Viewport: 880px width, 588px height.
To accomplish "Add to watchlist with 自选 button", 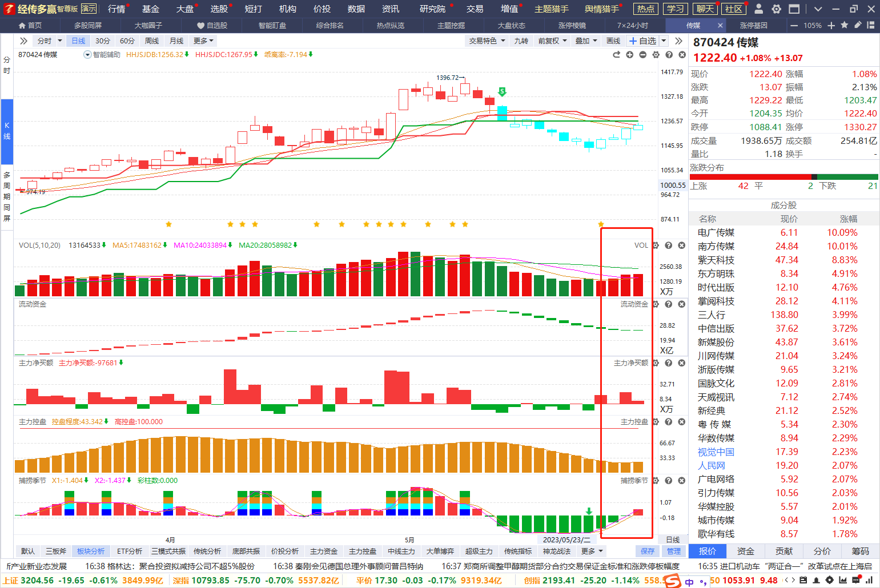I will 643,41.
